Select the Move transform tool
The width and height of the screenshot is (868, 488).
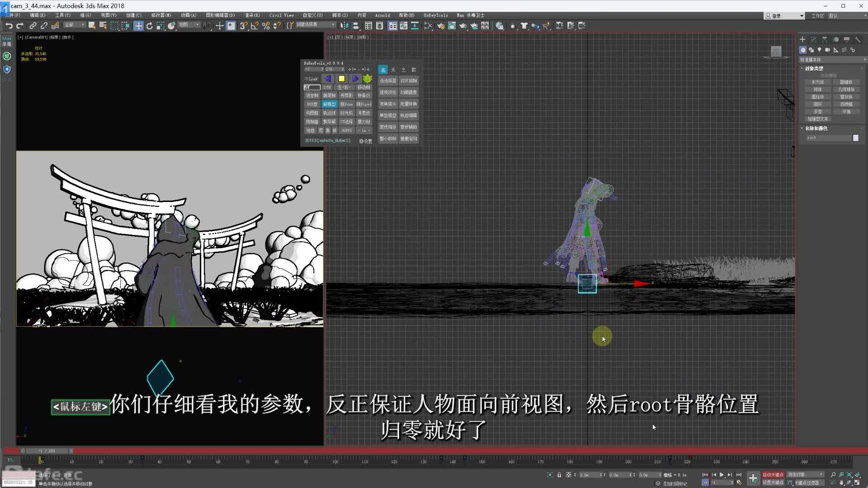pyautogui.click(x=138, y=26)
